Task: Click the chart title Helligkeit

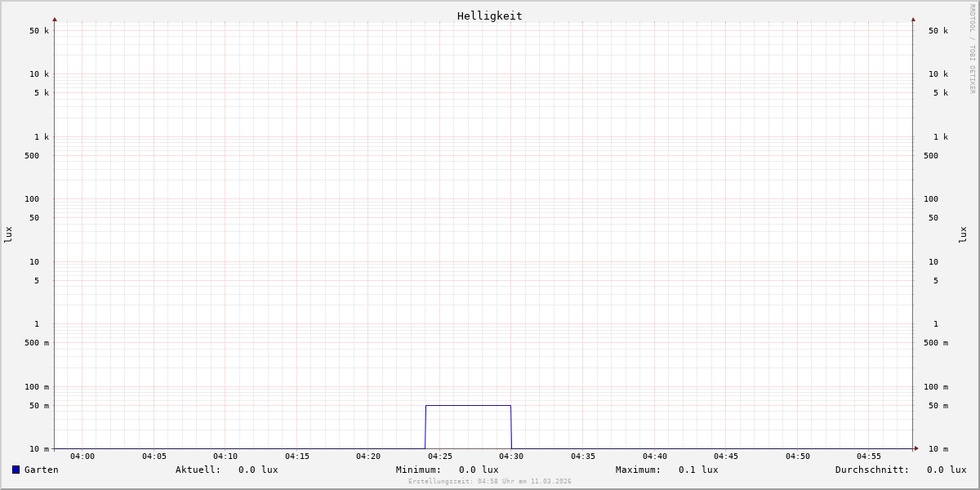Action: pos(490,16)
